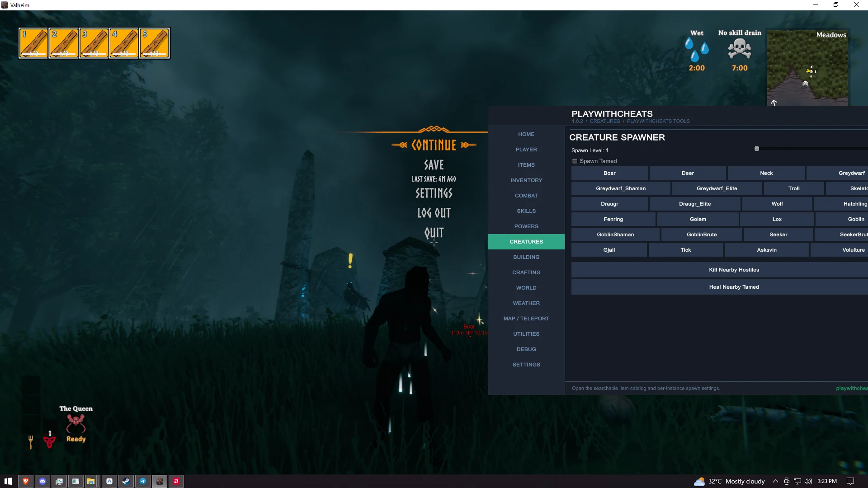Open the Meadows minimap
This screenshot has width=868, height=488.
(x=807, y=68)
